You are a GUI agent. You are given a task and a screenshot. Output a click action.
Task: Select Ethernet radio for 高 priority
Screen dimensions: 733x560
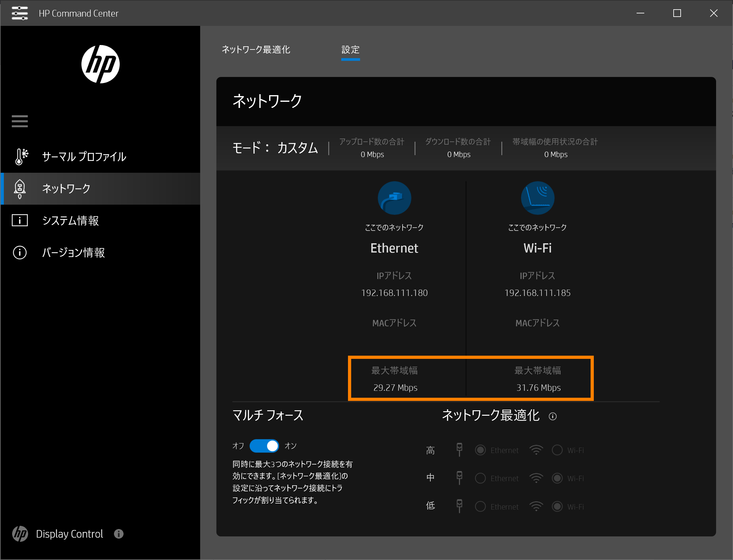(480, 450)
